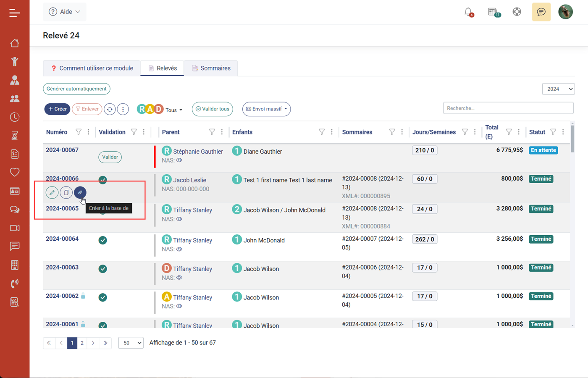Select the heart icon in the sidebar

(x=15, y=172)
